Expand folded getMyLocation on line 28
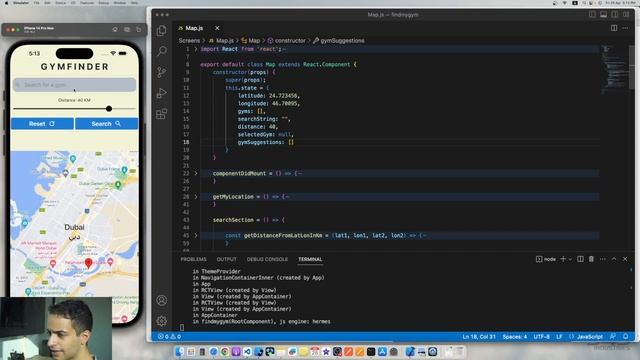 pyautogui.click(x=196, y=197)
